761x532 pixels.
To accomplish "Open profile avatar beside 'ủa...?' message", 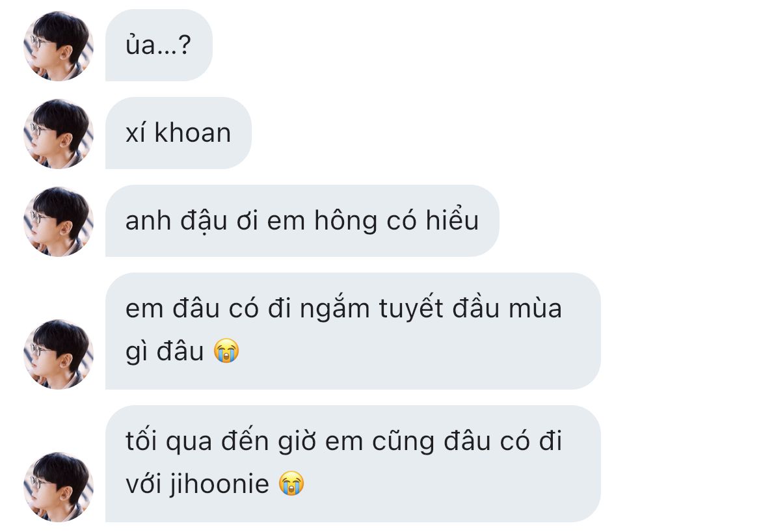I will [59, 46].
